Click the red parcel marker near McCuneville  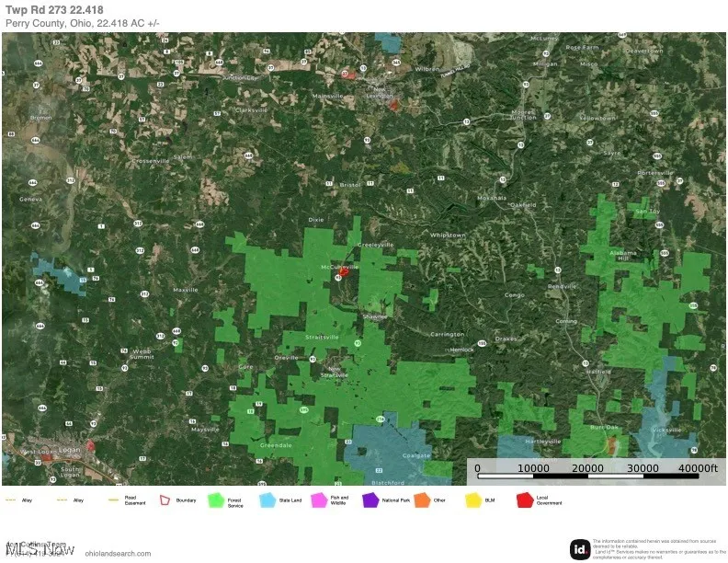tap(344, 271)
